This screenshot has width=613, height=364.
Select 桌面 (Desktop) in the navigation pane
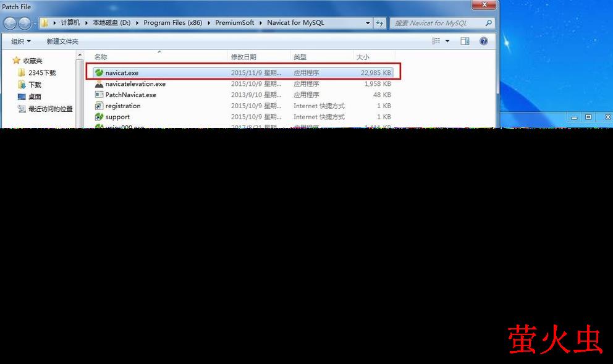(x=35, y=97)
